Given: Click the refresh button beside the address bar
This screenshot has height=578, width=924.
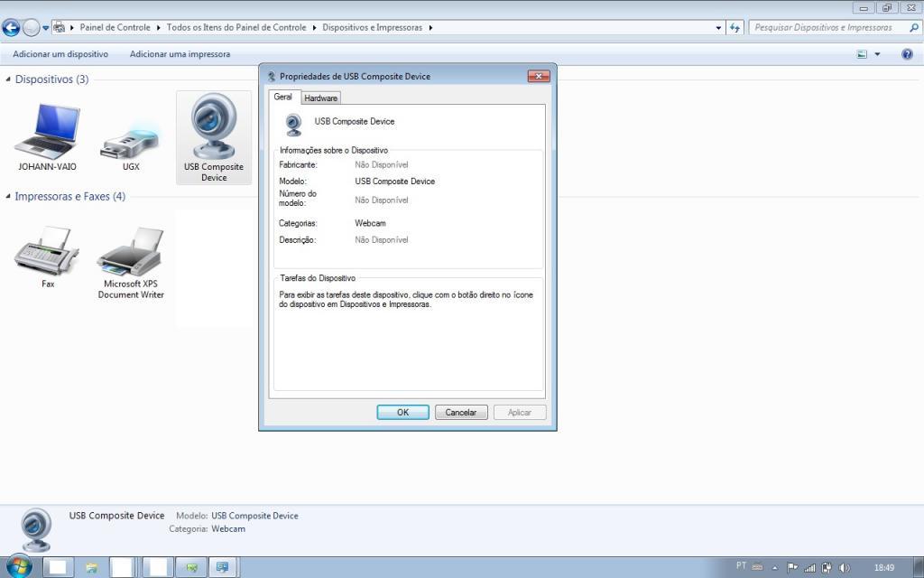Looking at the screenshot, I should (x=735, y=28).
